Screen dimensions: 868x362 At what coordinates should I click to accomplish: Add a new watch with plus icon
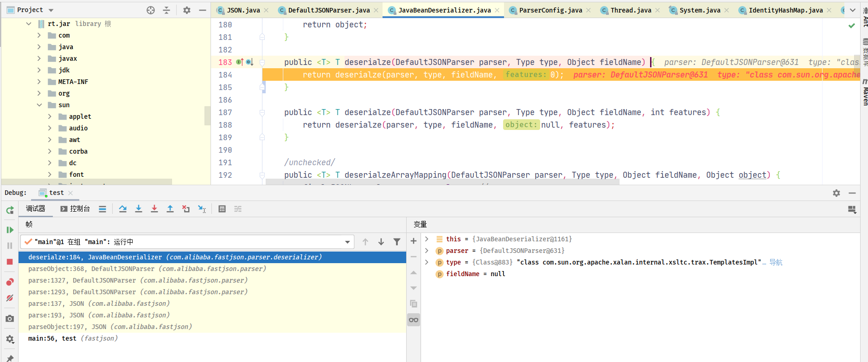[414, 241]
